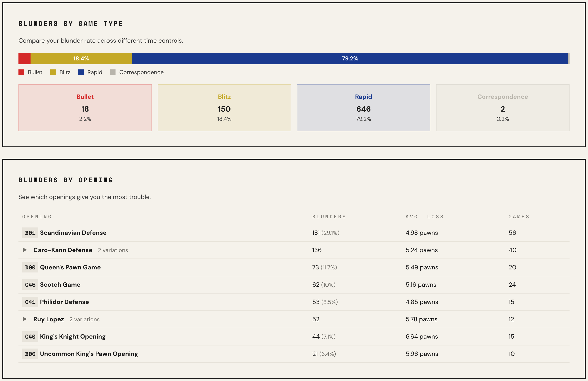Click the C40 opening code badge
This screenshot has height=381, width=588.
[x=30, y=336]
